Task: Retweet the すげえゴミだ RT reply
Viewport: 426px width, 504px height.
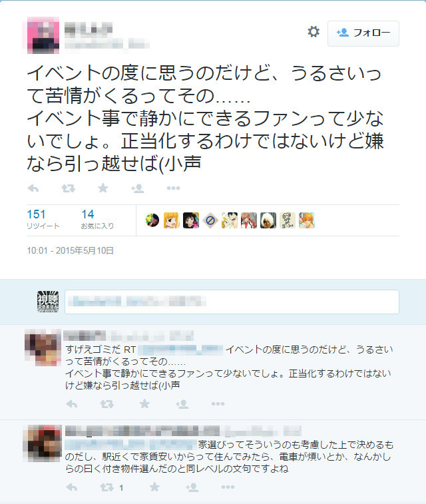Action: (x=106, y=404)
